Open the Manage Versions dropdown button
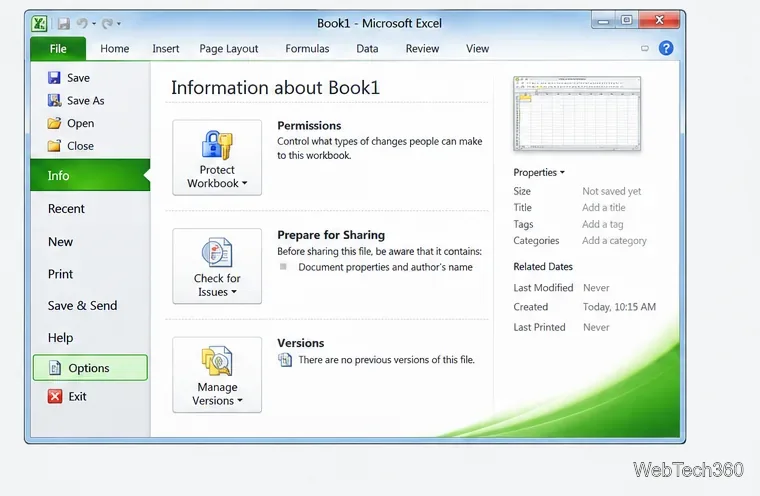The image size is (760, 496). pos(217,375)
